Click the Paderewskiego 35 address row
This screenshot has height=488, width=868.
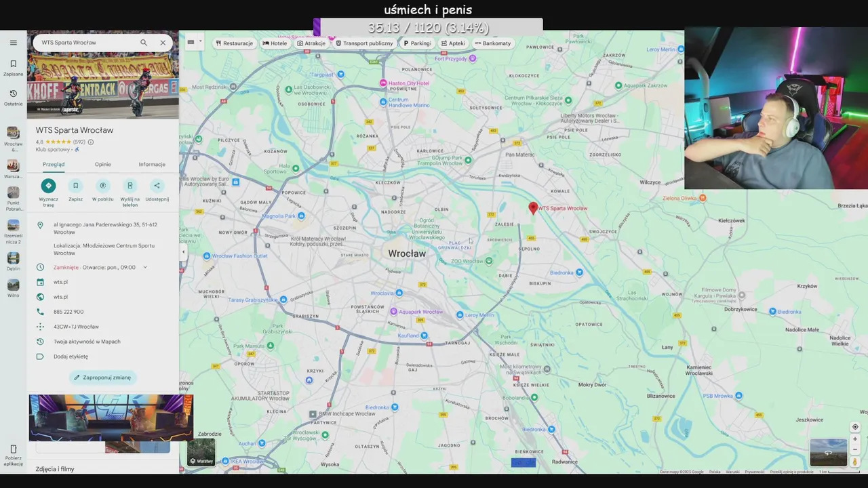pyautogui.click(x=103, y=228)
